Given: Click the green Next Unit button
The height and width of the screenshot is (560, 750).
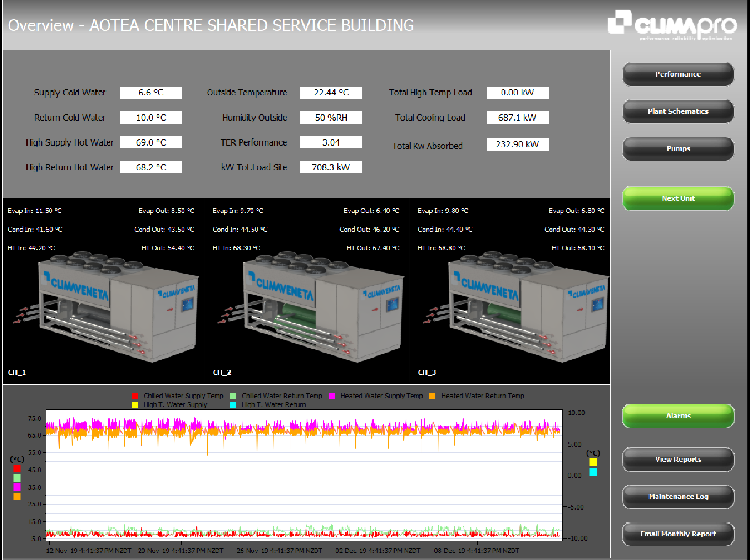Looking at the screenshot, I should 678,198.
